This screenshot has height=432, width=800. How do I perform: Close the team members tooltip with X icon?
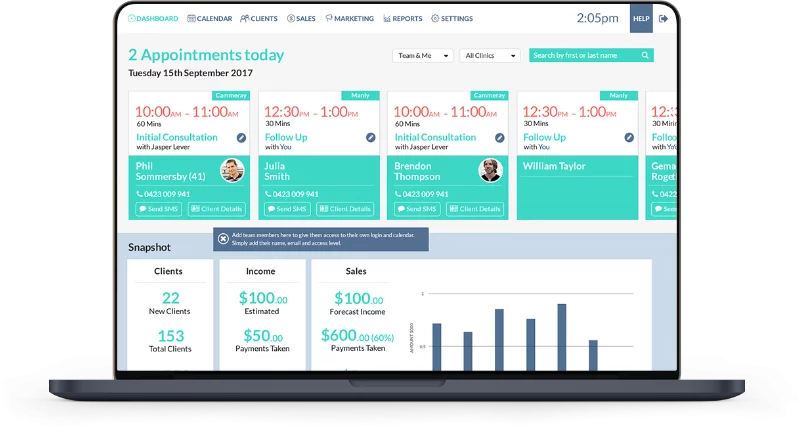223,240
